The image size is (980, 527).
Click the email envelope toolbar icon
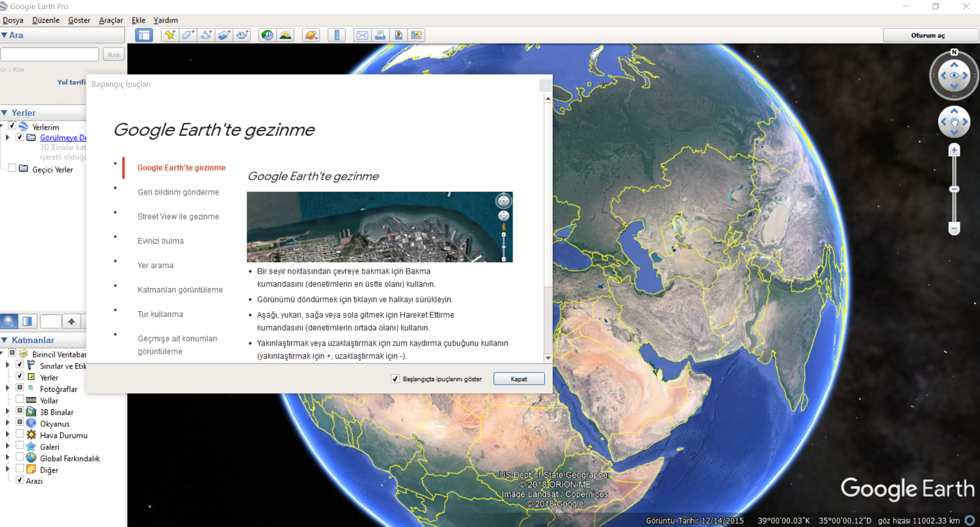[x=362, y=35]
